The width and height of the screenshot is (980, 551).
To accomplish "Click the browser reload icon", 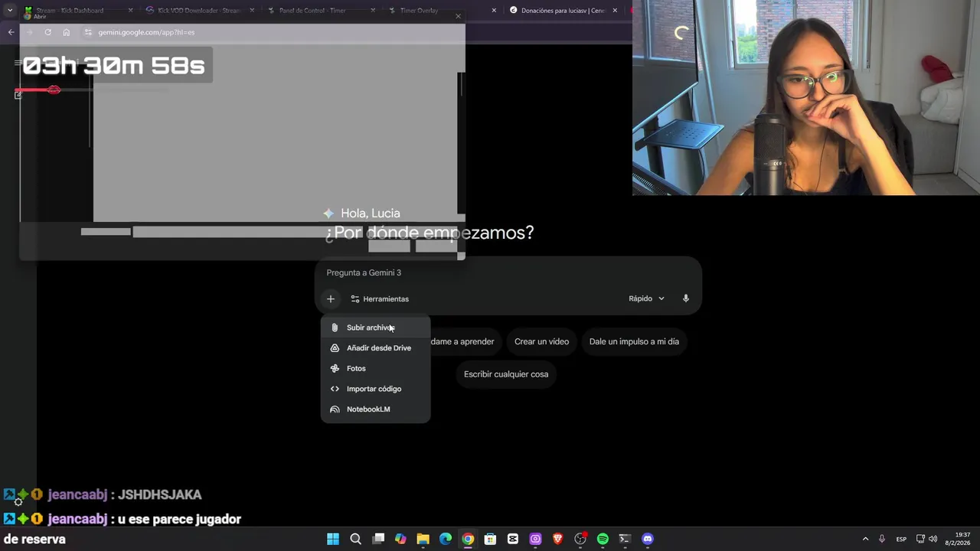I will click(x=47, y=32).
